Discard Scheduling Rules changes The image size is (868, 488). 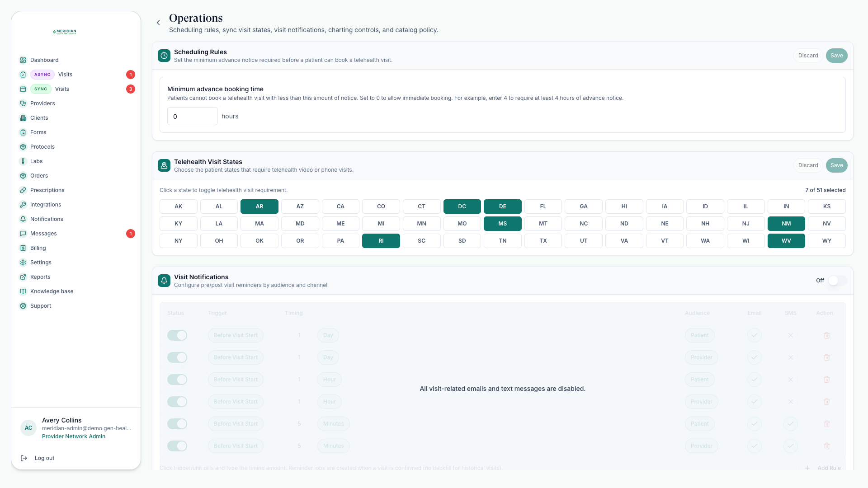(808, 56)
